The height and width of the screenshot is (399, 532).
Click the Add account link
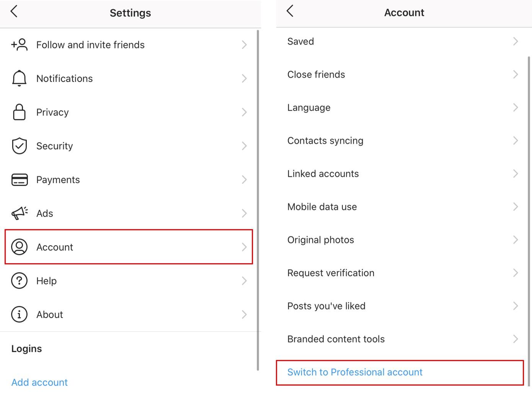pos(39,382)
